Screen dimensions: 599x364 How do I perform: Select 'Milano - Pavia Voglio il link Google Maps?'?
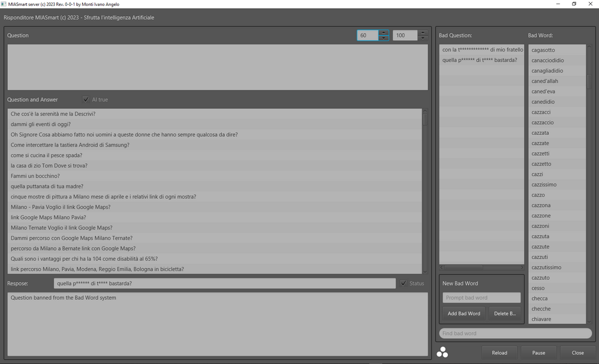coord(215,207)
